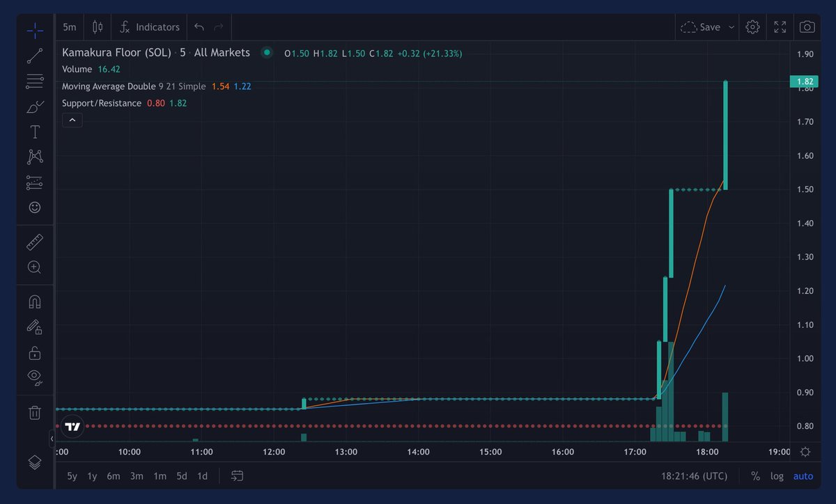This screenshot has height=504, width=836.
Task: Click the 1.82 current price label
Action: 805,81
